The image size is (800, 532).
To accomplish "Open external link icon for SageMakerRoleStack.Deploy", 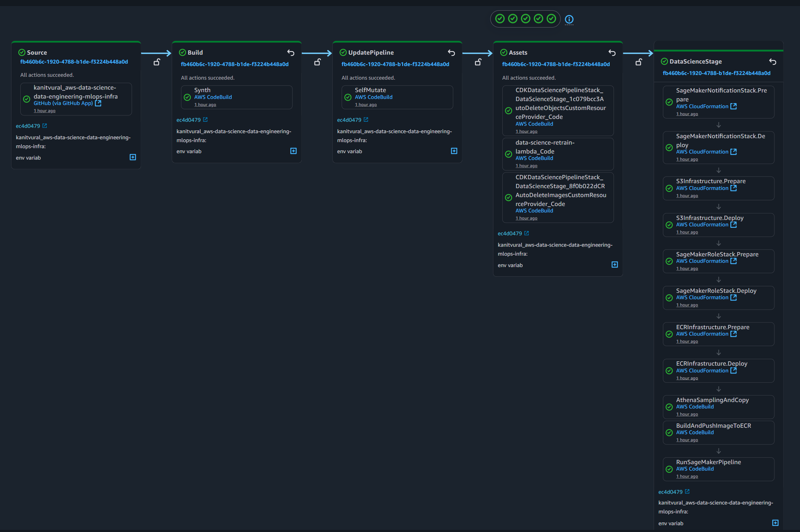I will (734, 297).
